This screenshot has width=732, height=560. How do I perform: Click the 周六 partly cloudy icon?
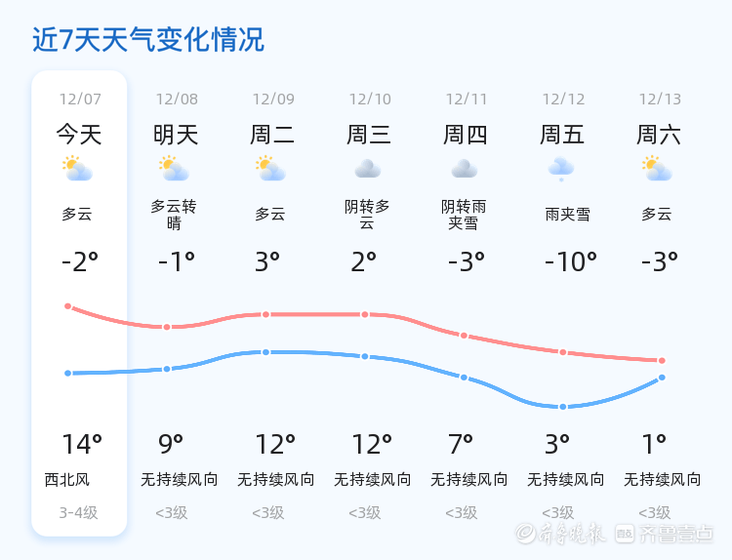tap(658, 170)
